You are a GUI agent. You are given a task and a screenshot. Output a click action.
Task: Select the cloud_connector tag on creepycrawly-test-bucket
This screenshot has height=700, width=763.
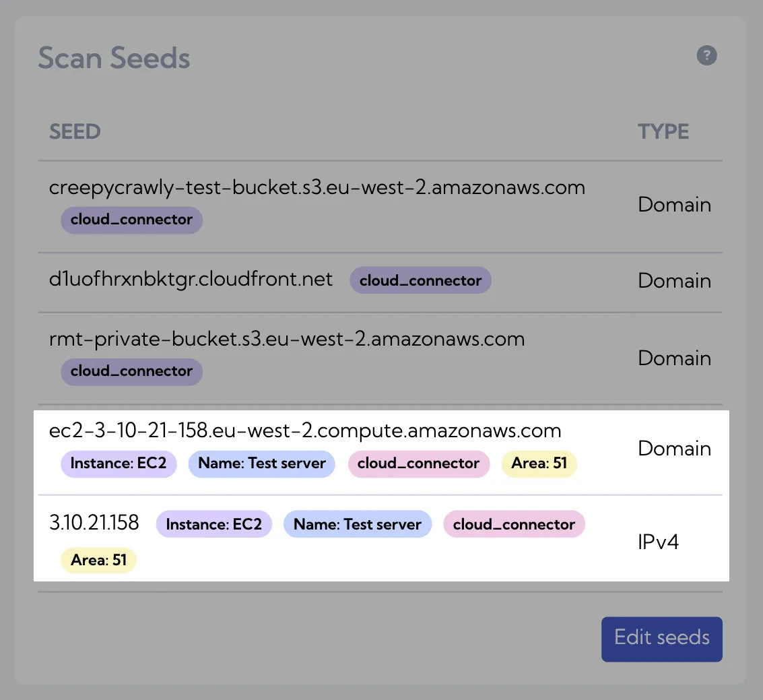click(x=131, y=220)
